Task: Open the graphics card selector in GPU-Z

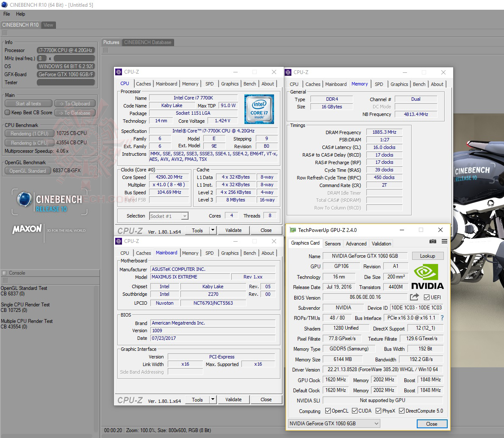Action: (x=375, y=424)
